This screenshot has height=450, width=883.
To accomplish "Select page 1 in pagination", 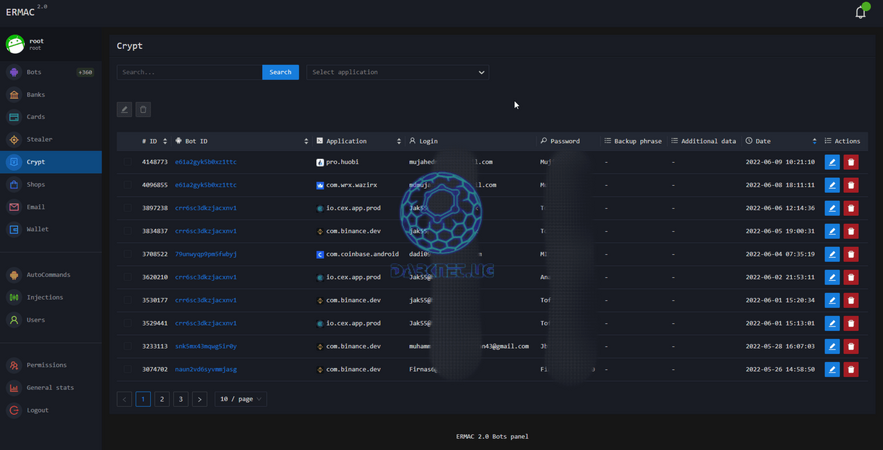I will [143, 399].
